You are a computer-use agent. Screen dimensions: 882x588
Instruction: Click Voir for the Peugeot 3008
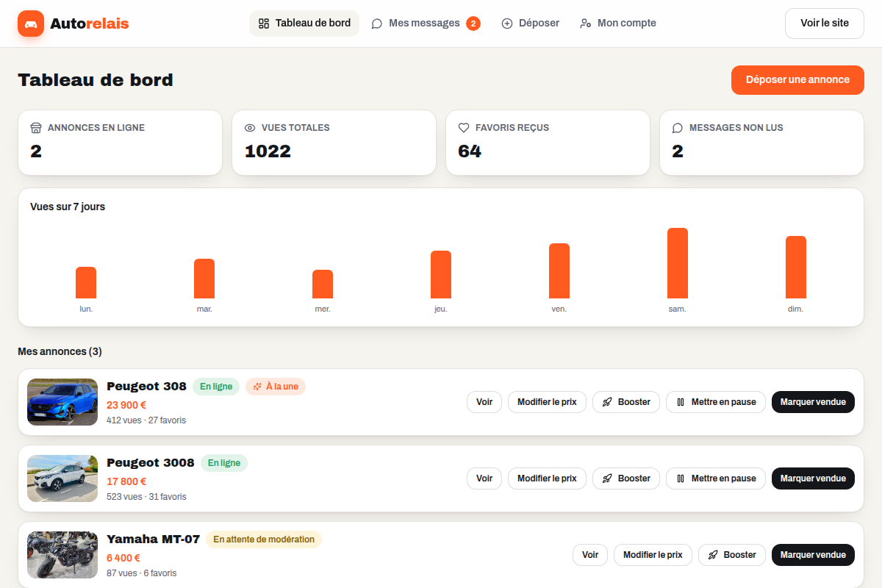pos(484,478)
